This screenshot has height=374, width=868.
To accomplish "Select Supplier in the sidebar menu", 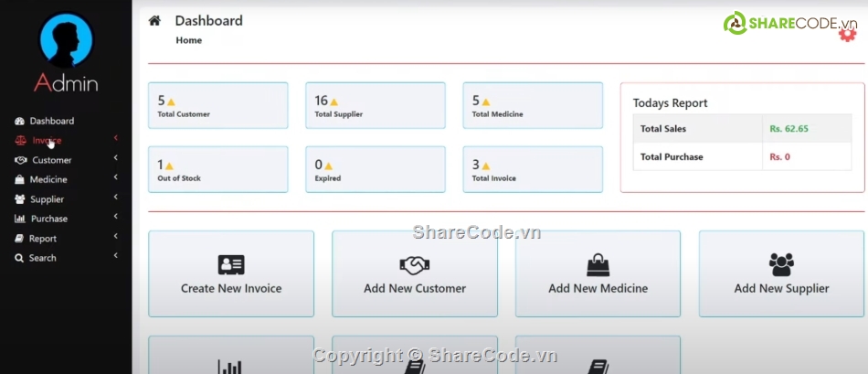I will pos(47,199).
